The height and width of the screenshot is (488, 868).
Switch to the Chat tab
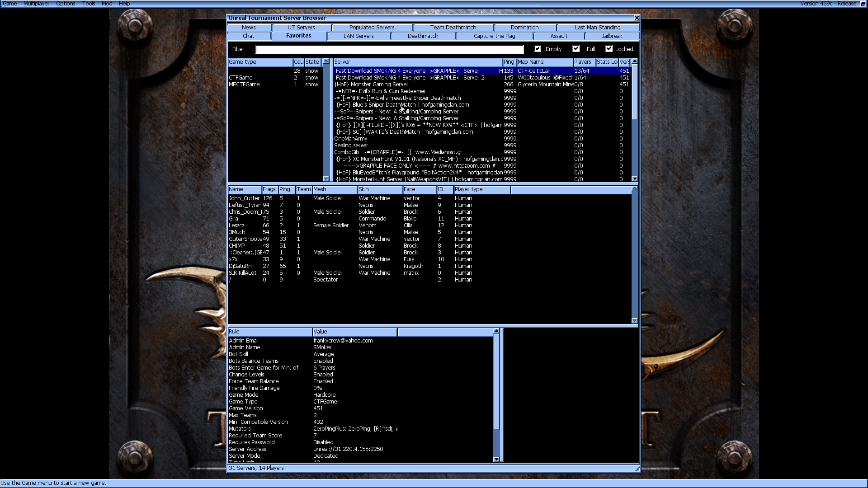coord(249,36)
